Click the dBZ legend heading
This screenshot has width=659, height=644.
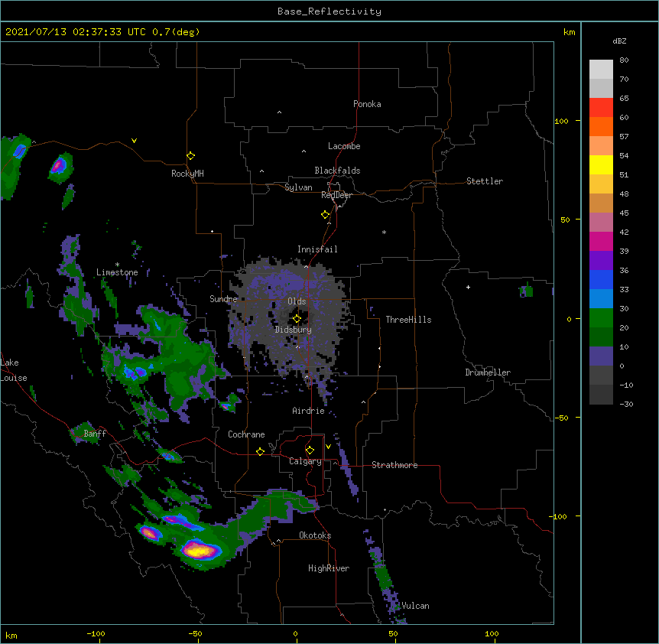coord(619,41)
